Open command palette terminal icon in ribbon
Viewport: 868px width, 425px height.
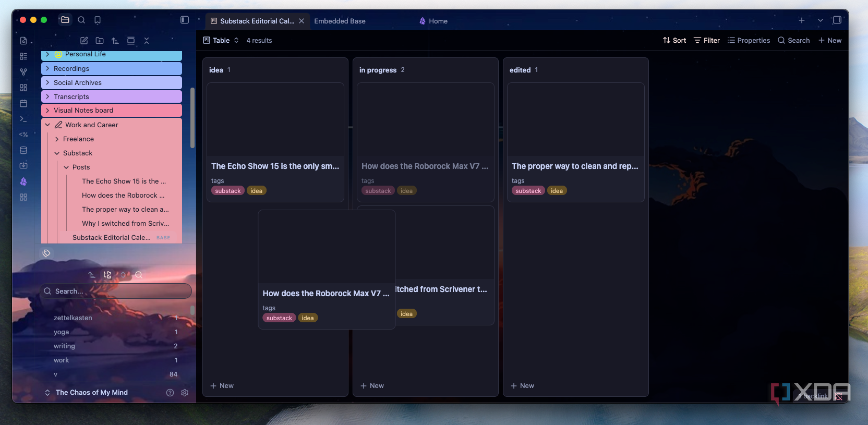[x=23, y=119]
